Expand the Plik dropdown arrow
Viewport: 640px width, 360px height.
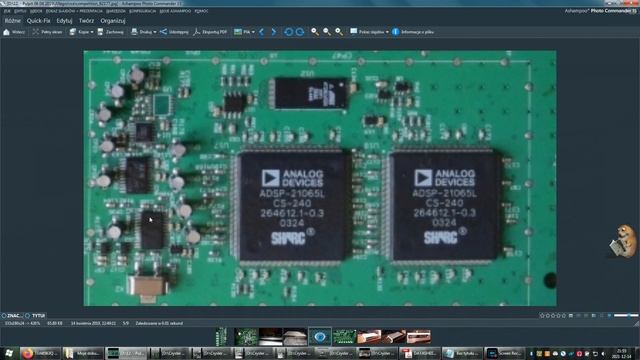253,32
